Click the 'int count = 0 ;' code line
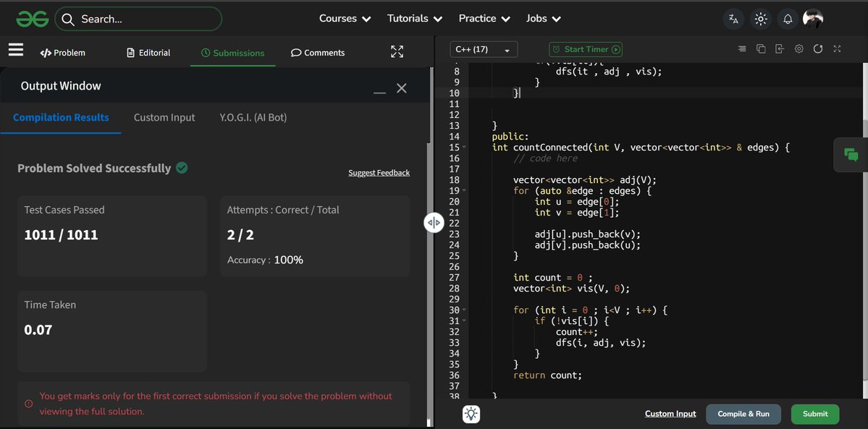This screenshot has width=868, height=429. [552, 278]
